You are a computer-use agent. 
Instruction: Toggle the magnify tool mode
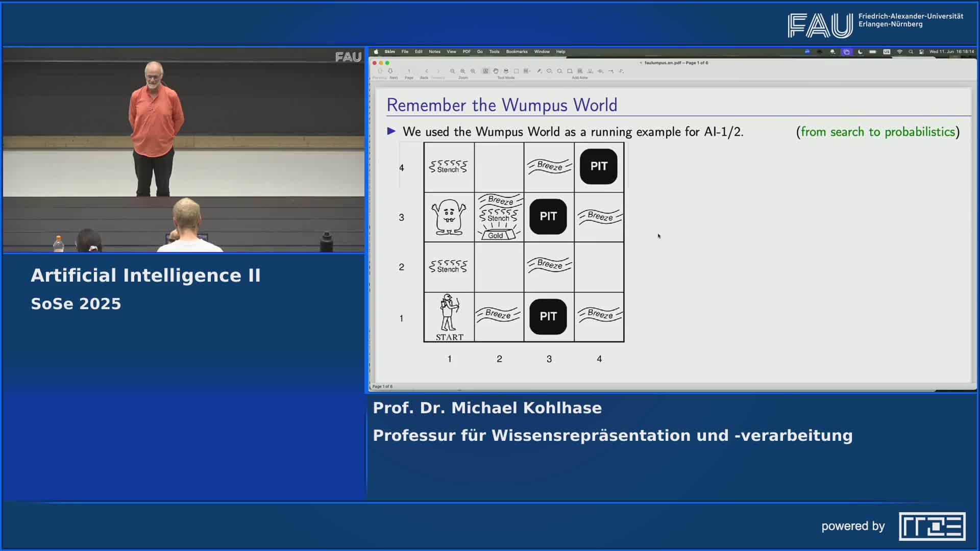tap(506, 71)
